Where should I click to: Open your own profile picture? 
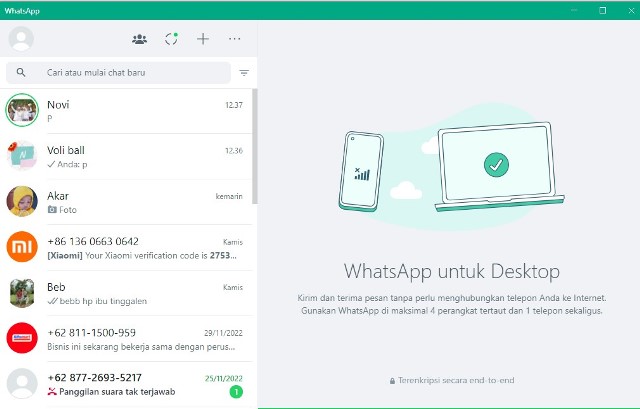(21, 39)
